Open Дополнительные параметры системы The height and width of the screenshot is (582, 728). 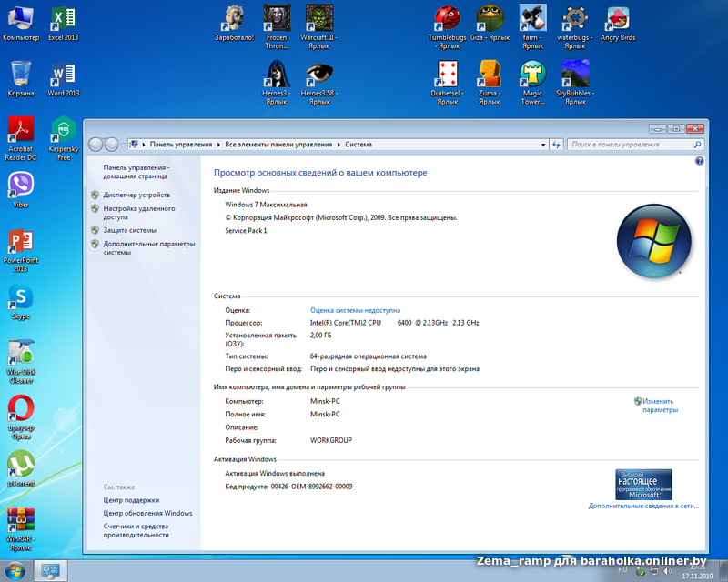click(149, 248)
